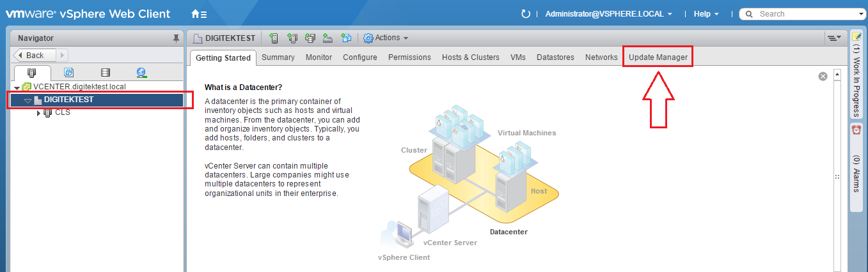The width and height of the screenshot is (868, 272).
Task: Click the global refresh icon
Action: pyautogui.click(x=526, y=13)
